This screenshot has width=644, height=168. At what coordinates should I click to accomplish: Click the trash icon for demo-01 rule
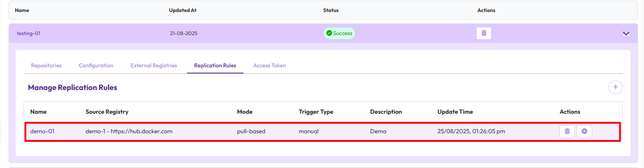(567, 131)
